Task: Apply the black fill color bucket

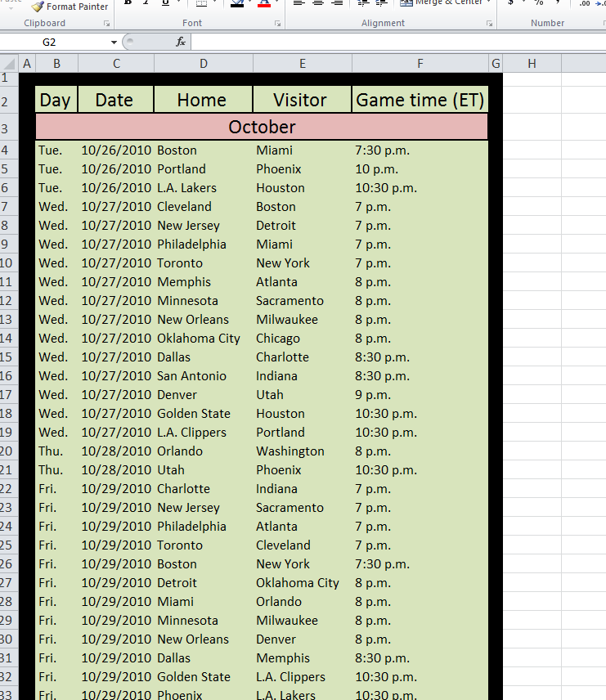Action: tap(236, 3)
